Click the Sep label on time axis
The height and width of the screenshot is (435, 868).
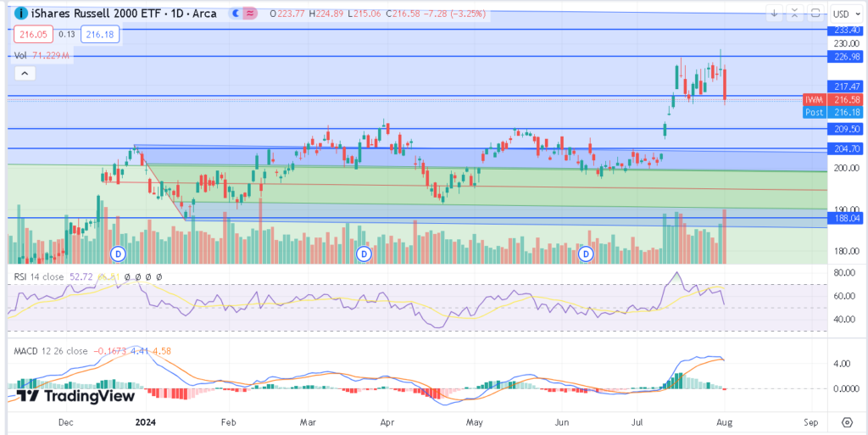click(x=811, y=422)
